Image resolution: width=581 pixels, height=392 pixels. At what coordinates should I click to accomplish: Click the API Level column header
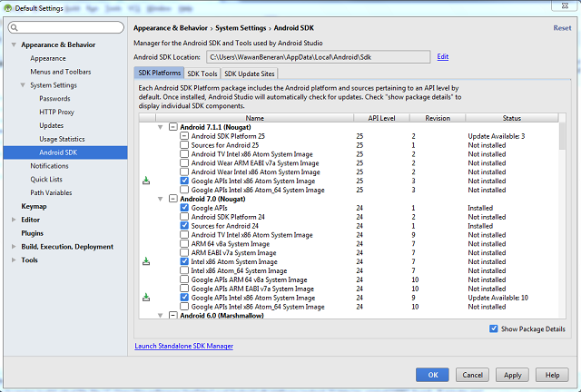(x=381, y=118)
